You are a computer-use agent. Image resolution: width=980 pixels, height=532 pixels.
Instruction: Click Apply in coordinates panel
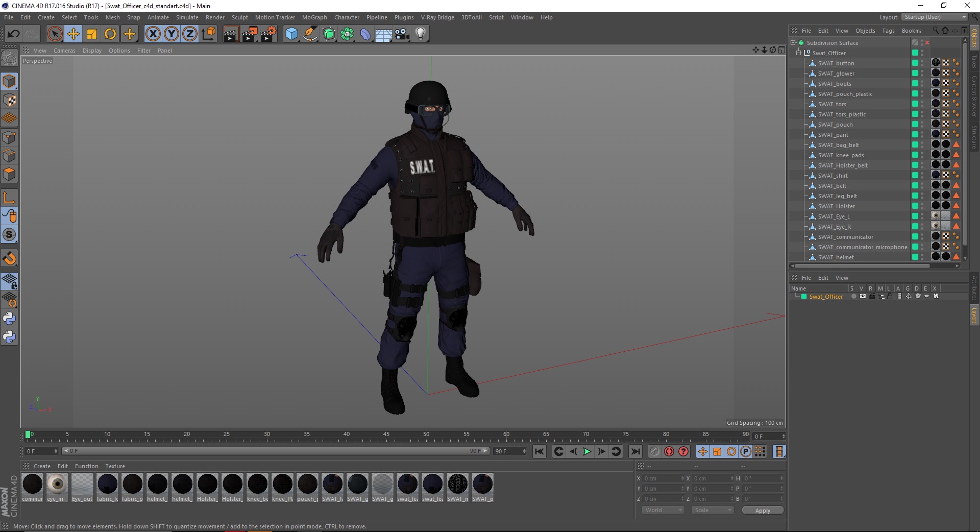click(x=763, y=511)
